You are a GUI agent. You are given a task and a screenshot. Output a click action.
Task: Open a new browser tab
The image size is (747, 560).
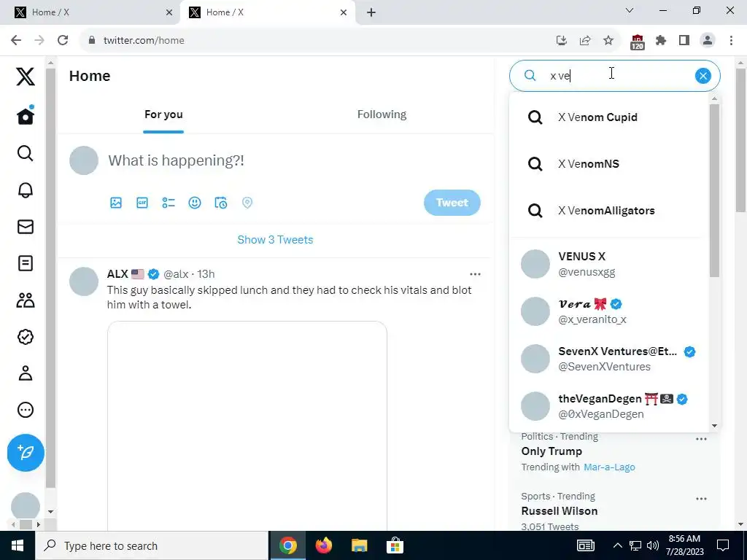(x=371, y=12)
